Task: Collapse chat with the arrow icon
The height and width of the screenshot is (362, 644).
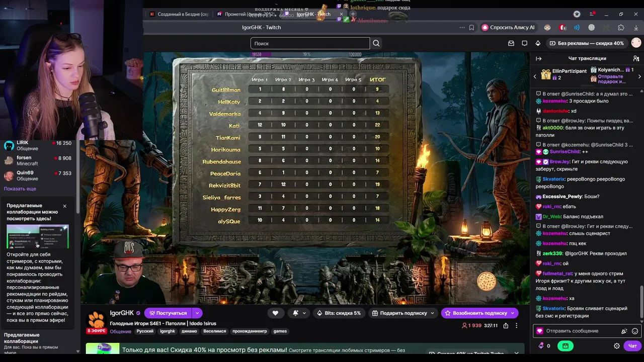Action: (538, 58)
